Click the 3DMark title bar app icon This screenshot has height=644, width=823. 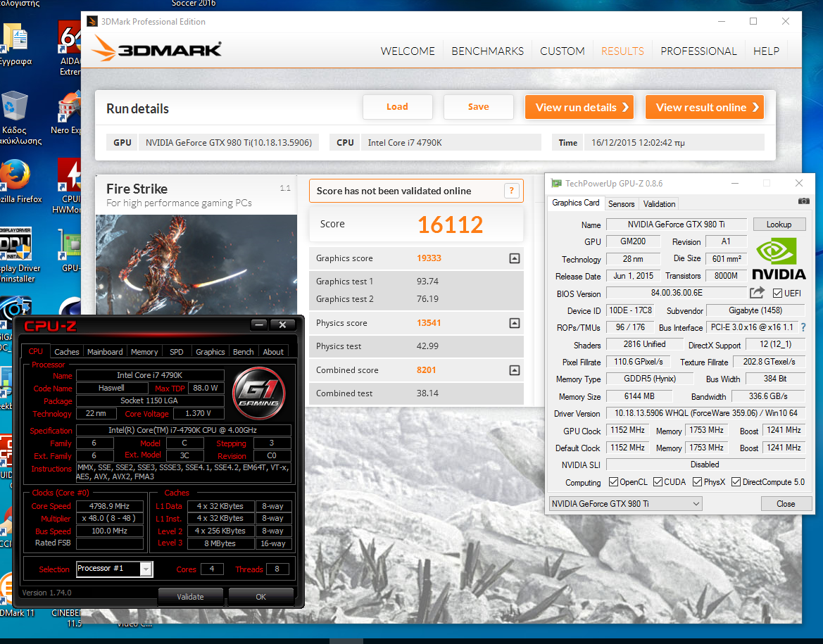pos(92,22)
